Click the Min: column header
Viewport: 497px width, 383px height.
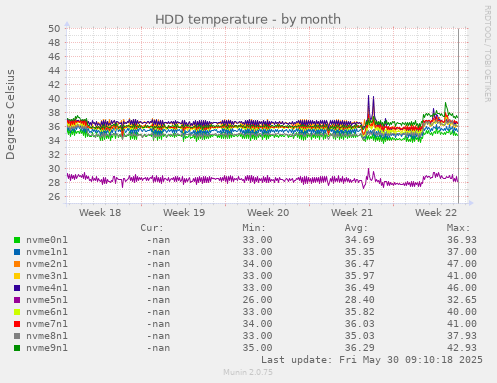click(254, 228)
